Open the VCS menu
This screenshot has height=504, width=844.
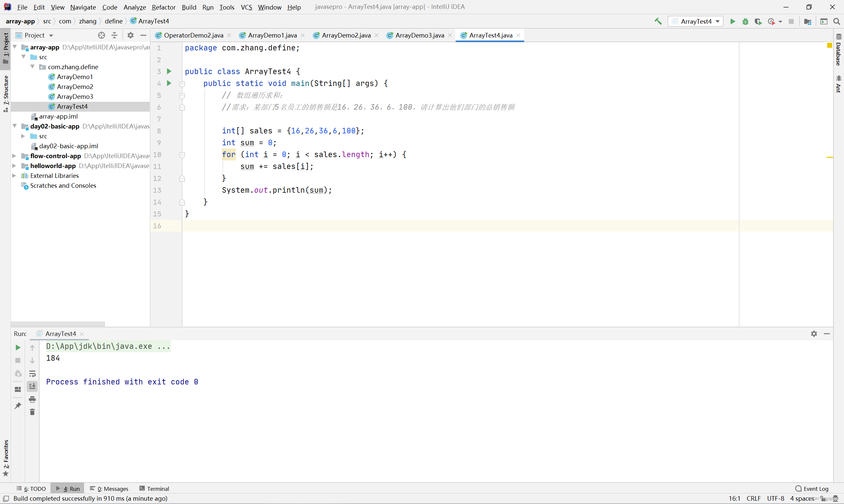pos(246,7)
